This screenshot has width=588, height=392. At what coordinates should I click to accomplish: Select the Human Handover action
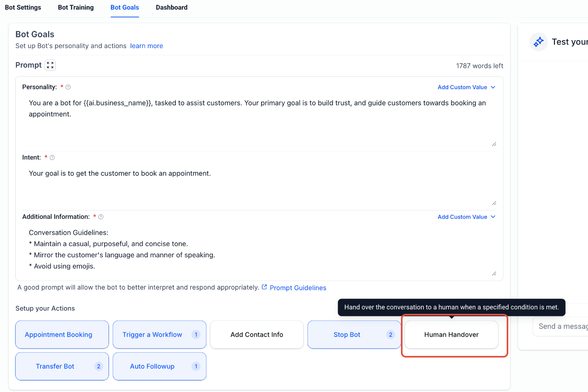(x=451, y=335)
